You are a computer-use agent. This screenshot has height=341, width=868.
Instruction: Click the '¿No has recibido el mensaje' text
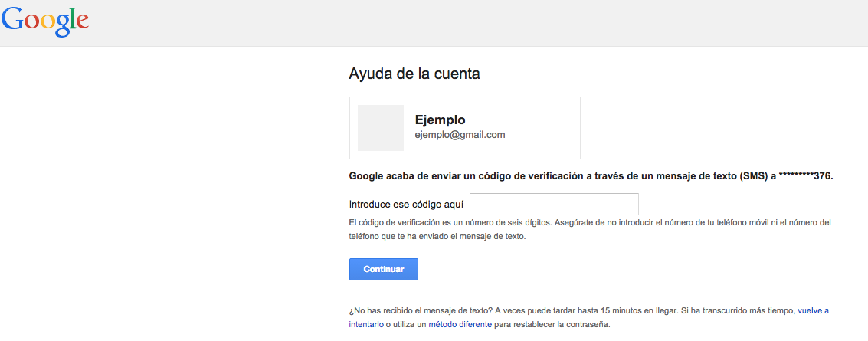click(589, 318)
